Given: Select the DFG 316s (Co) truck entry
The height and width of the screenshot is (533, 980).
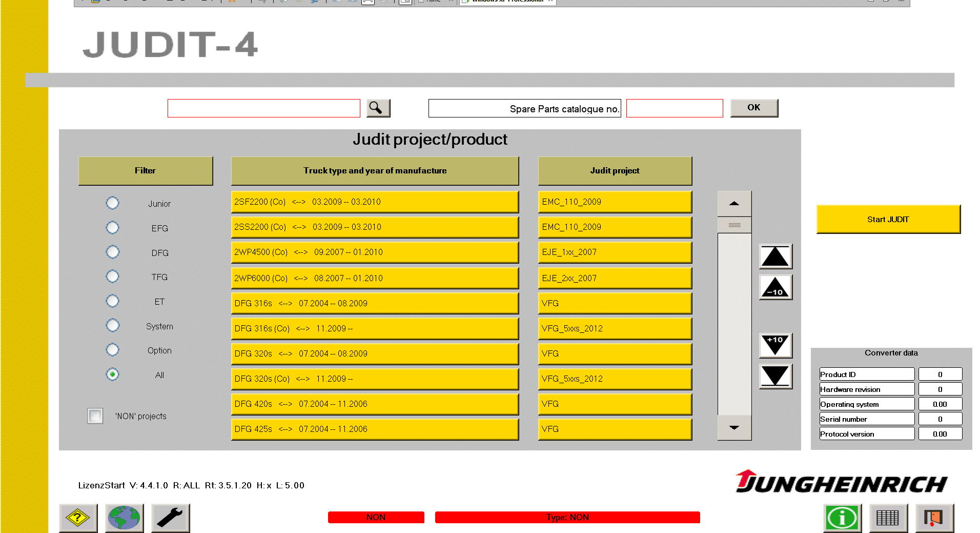Looking at the screenshot, I should click(x=375, y=328).
